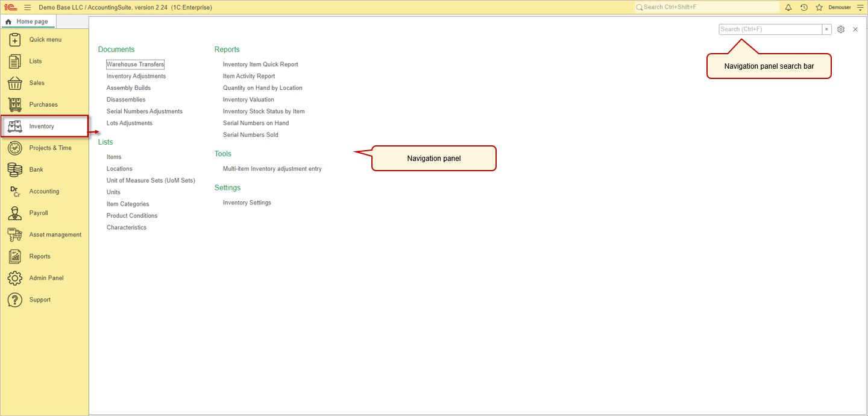This screenshot has height=416, width=868.
Task: Open Multi-item Inventory adjustment entry
Action: 272,168
